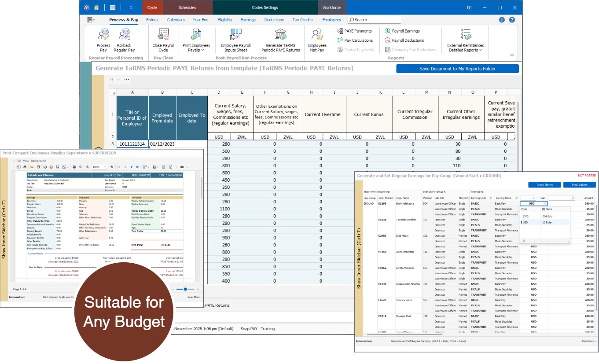Open the navigation menu dropdown left of Process & Pay
Image resolution: width=599 pixels, height=364 pixels.
[x=91, y=20]
